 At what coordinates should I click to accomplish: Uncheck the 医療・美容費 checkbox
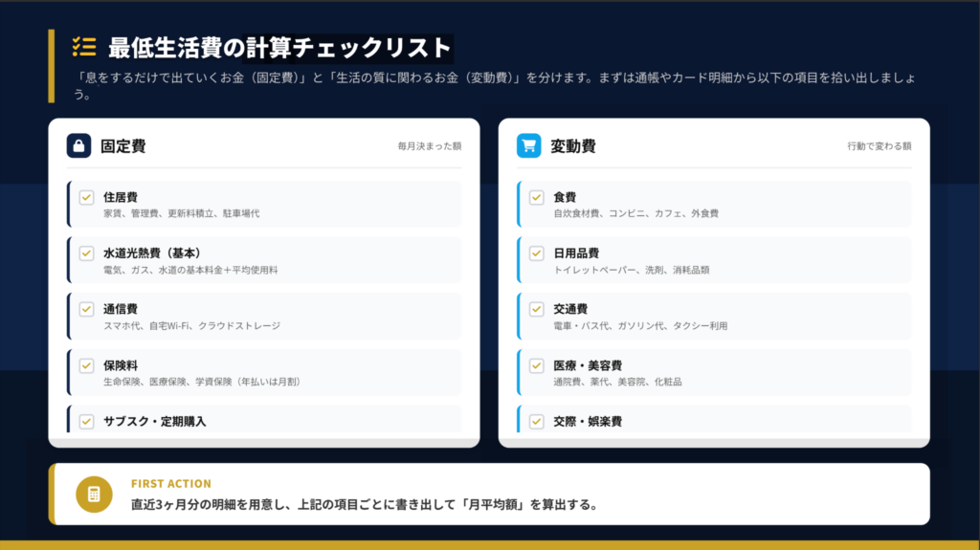click(x=536, y=365)
